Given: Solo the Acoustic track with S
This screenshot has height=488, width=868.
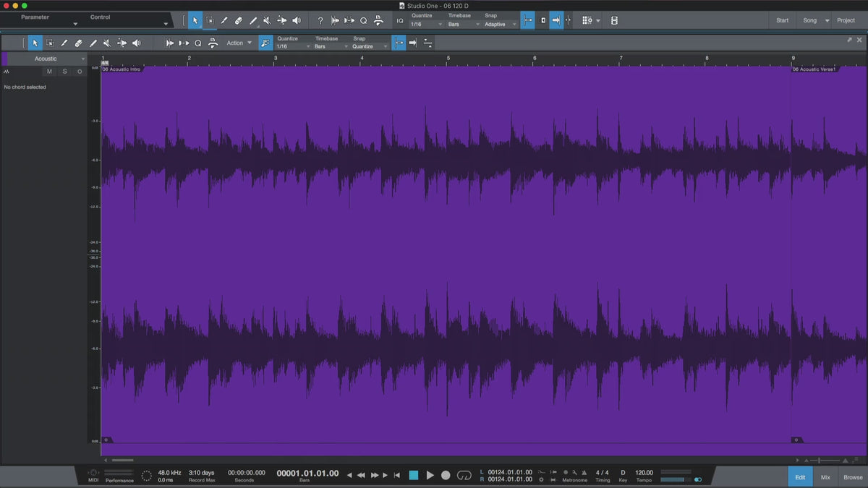Looking at the screenshot, I should [x=64, y=72].
